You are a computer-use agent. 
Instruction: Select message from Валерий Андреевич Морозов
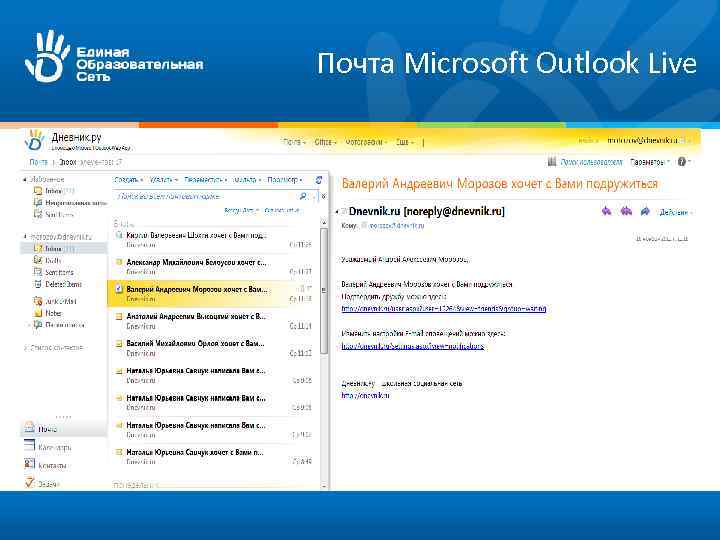[x=214, y=294]
